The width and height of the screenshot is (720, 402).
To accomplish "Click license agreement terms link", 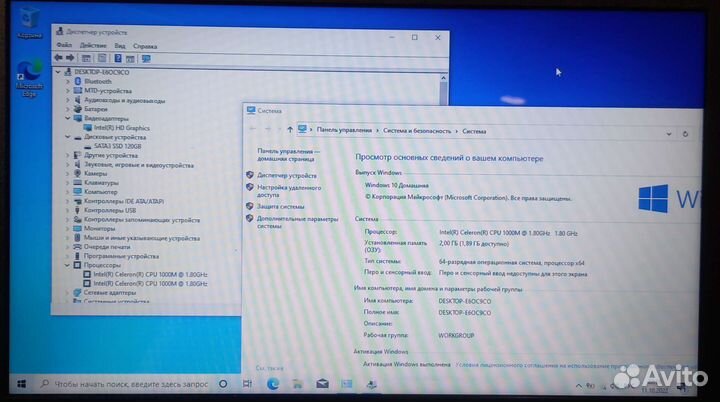I will (x=537, y=365).
